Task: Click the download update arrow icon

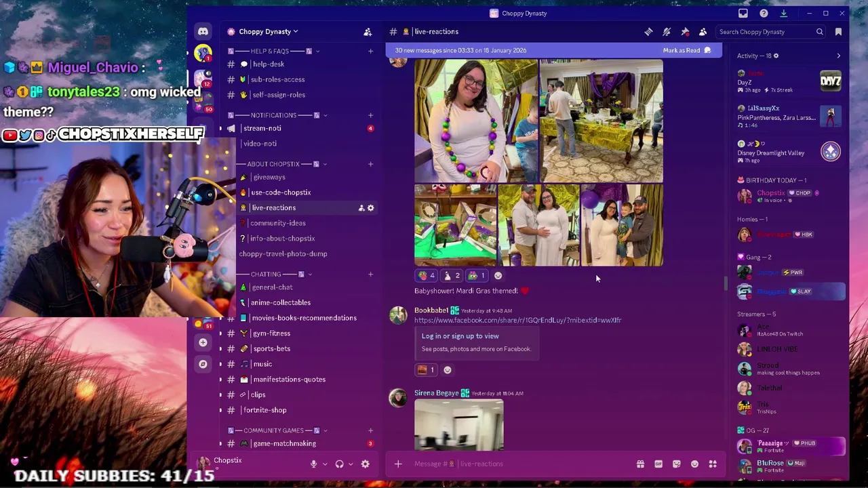Action: (x=783, y=14)
